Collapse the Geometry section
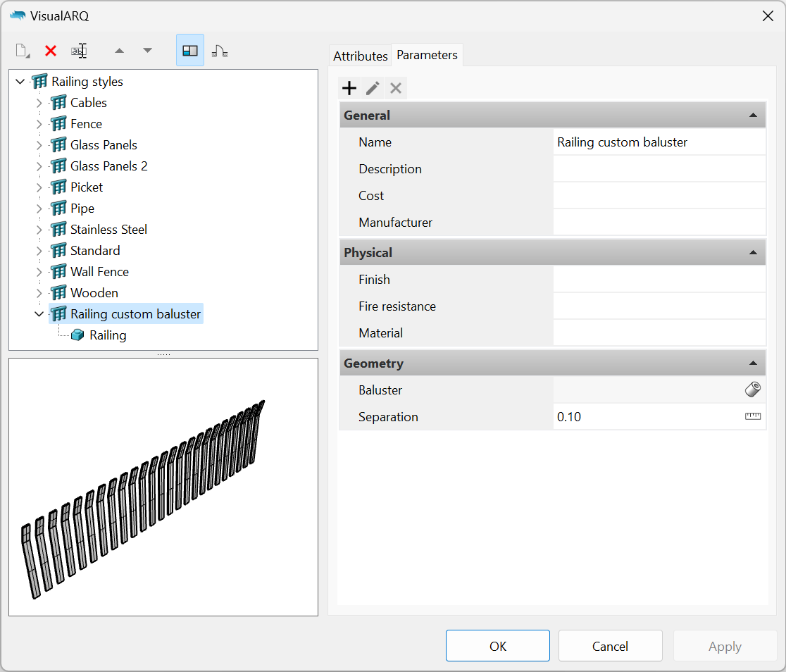This screenshot has width=786, height=672. click(x=752, y=363)
